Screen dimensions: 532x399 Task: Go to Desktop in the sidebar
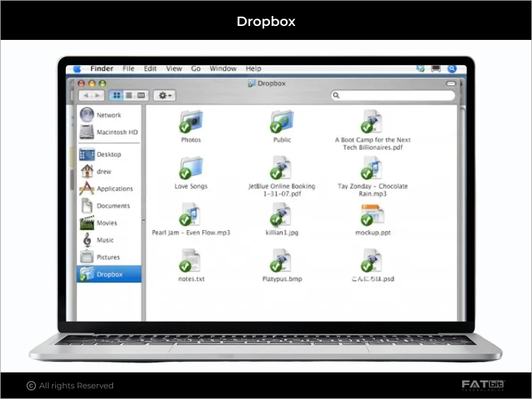[109, 154]
